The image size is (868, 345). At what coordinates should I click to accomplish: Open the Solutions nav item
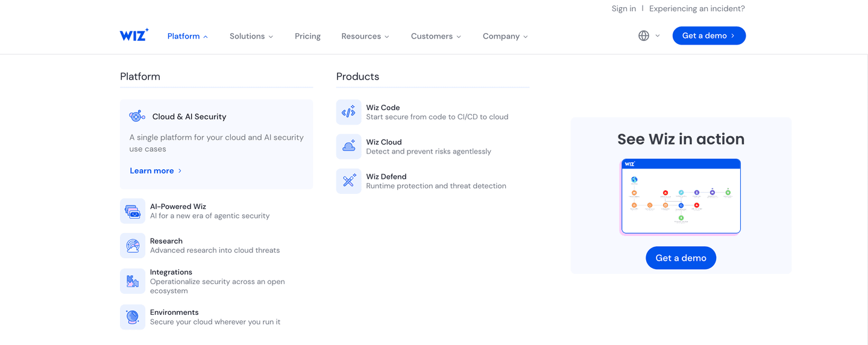(247, 36)
